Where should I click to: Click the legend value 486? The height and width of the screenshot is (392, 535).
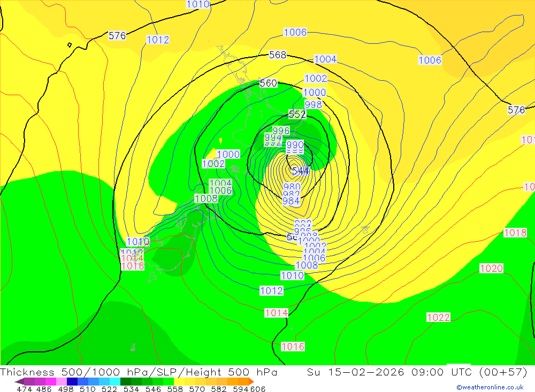pos(44,389)
